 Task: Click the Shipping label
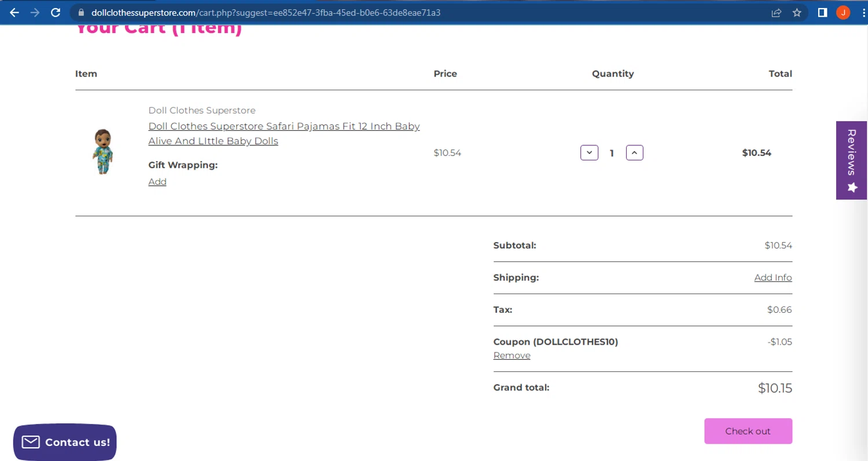516,277
